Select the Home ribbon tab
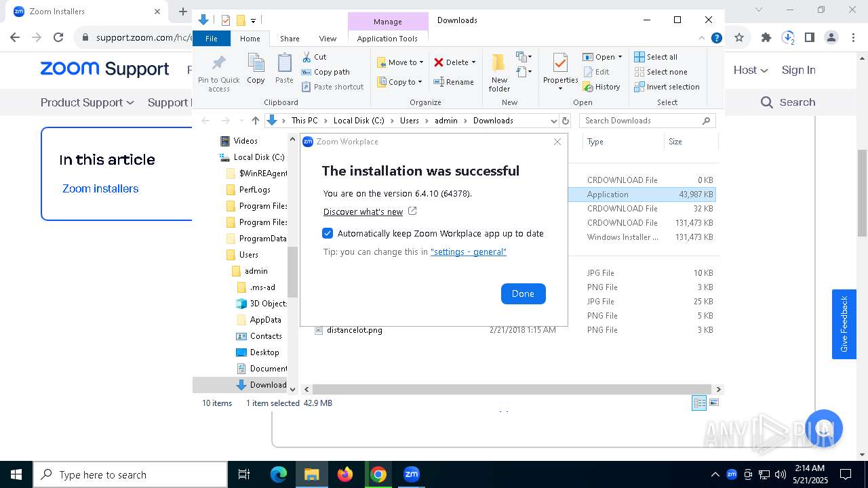The image size is (868, 488). [250, 39]
